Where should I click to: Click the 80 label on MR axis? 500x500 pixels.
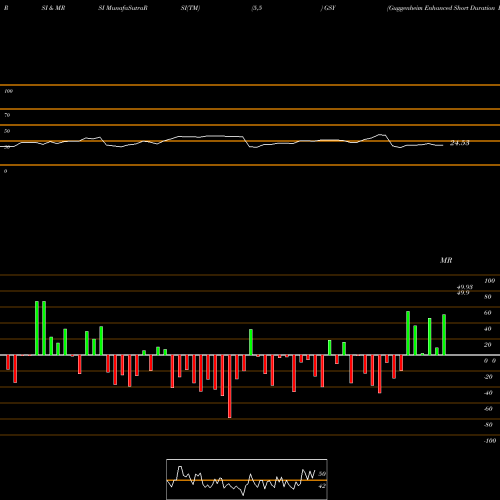[x=488, y=297]
